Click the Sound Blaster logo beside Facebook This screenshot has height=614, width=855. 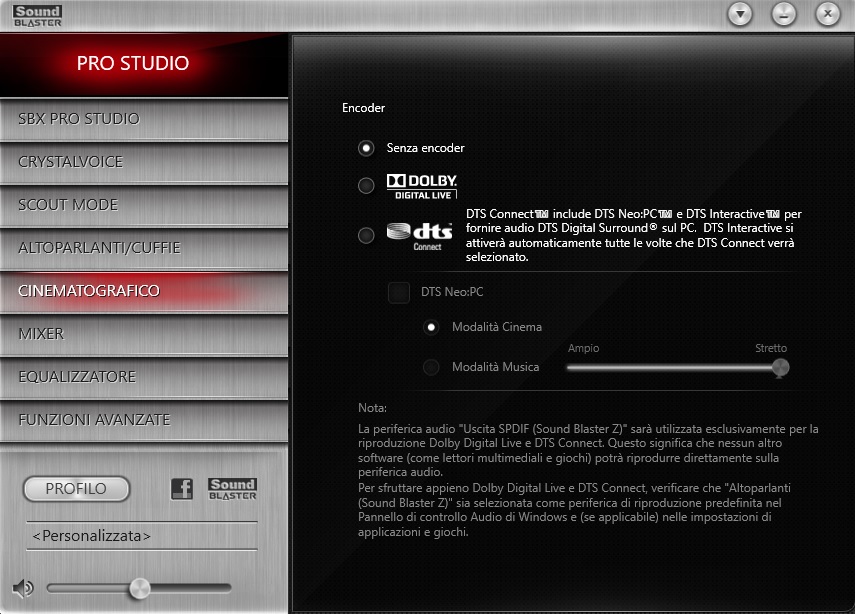[x=232, y=489]
